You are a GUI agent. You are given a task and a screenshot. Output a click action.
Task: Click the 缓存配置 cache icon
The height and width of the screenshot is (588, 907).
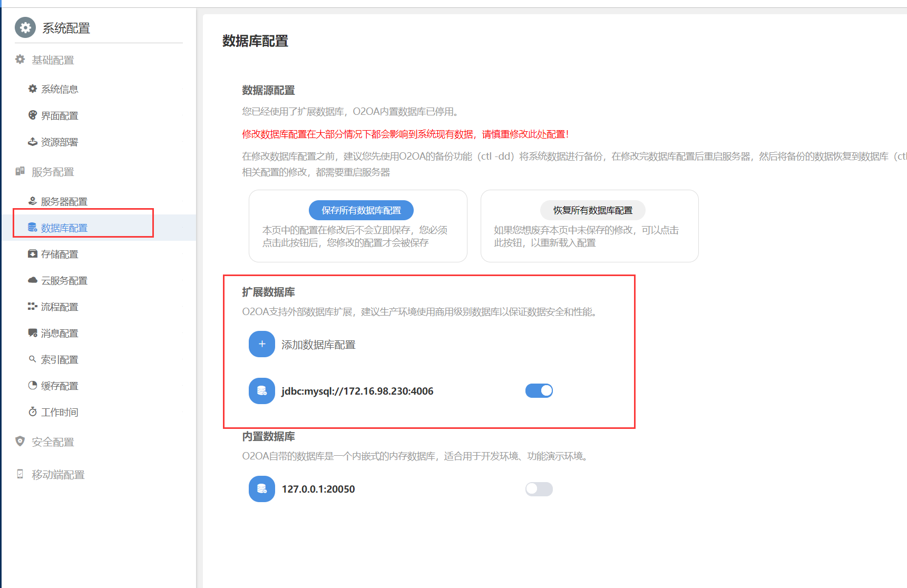(x=33, y=386)
